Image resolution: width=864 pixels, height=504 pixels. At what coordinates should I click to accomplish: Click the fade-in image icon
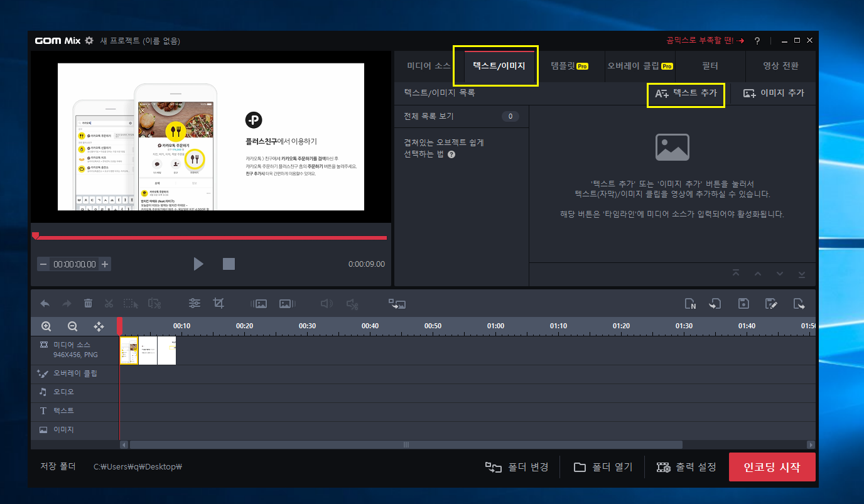tap(259, 304)
